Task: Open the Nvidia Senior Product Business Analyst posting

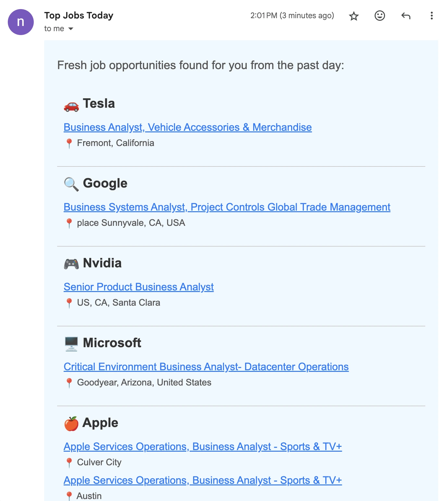Action: coord(139,287)
